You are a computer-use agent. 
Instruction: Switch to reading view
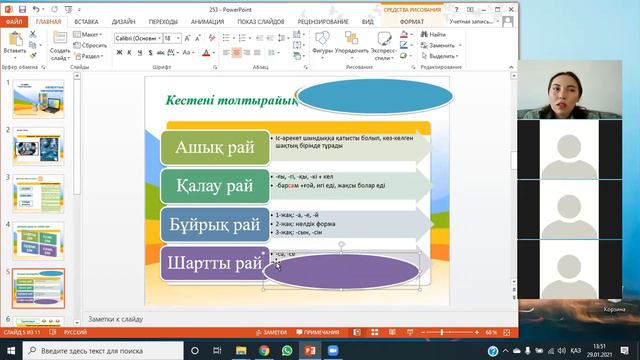[392, 332]
